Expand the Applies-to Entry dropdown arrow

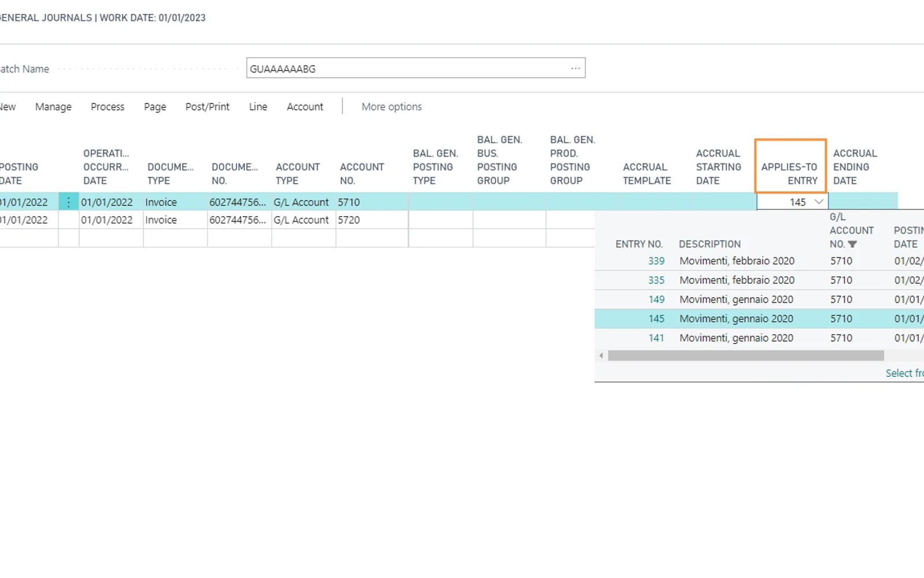818,202
